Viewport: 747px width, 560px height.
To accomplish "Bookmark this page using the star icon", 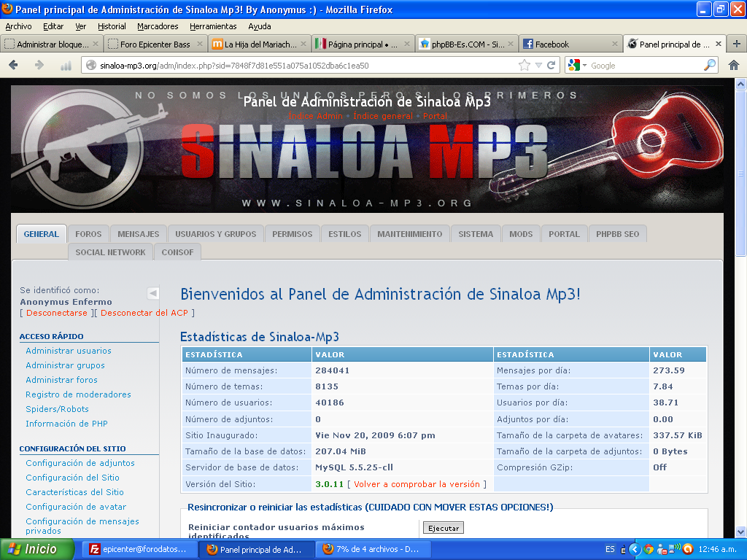I will click(x=524, y=65).
